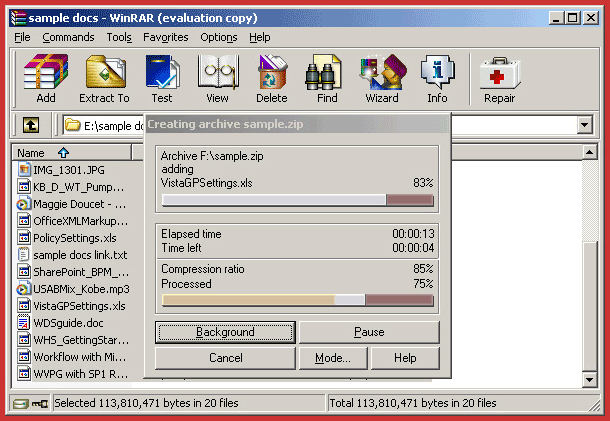
Task: Open the Tools menu
Action: click(119, 37)
